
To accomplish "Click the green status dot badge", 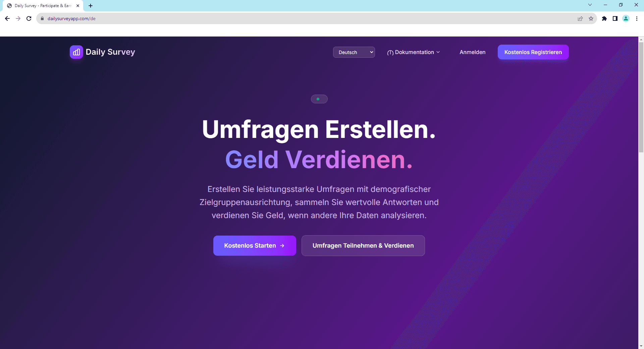I will 318,99.
